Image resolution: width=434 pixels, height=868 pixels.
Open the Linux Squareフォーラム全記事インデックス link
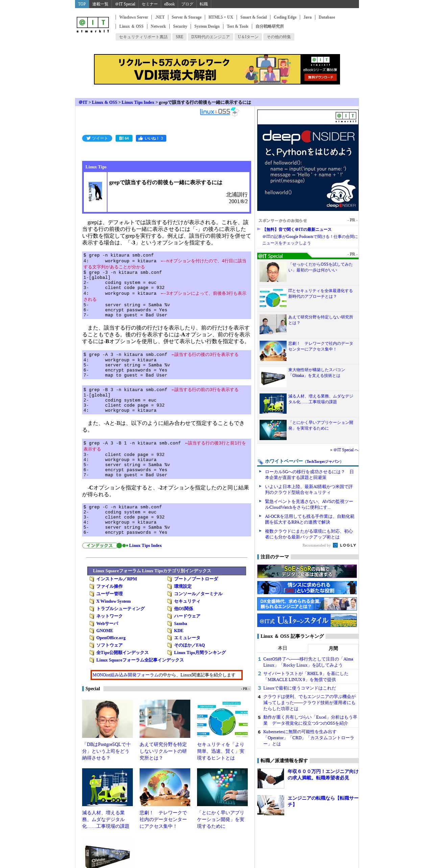(x=140, y=660)
